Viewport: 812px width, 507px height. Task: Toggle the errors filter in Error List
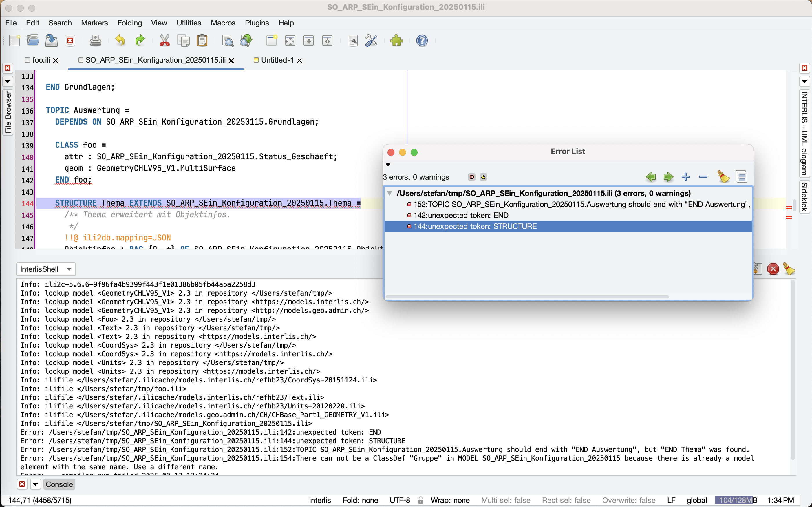click(472, 177)
